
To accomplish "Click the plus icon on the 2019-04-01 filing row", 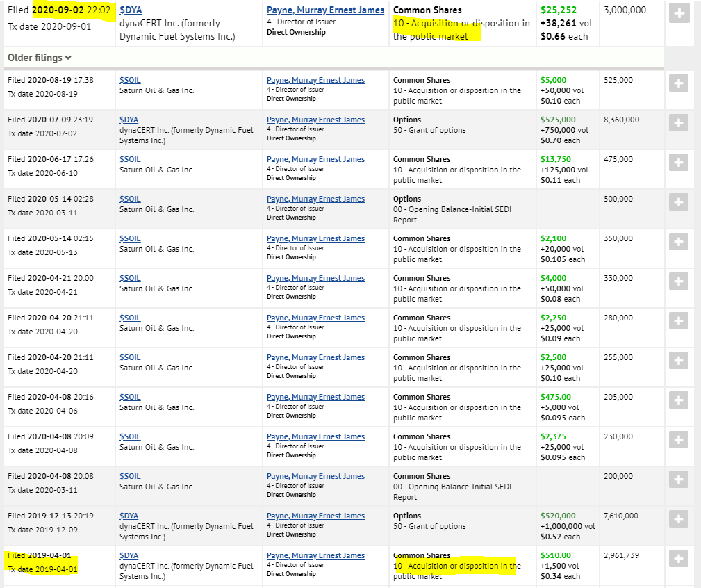I will point(679,559).
